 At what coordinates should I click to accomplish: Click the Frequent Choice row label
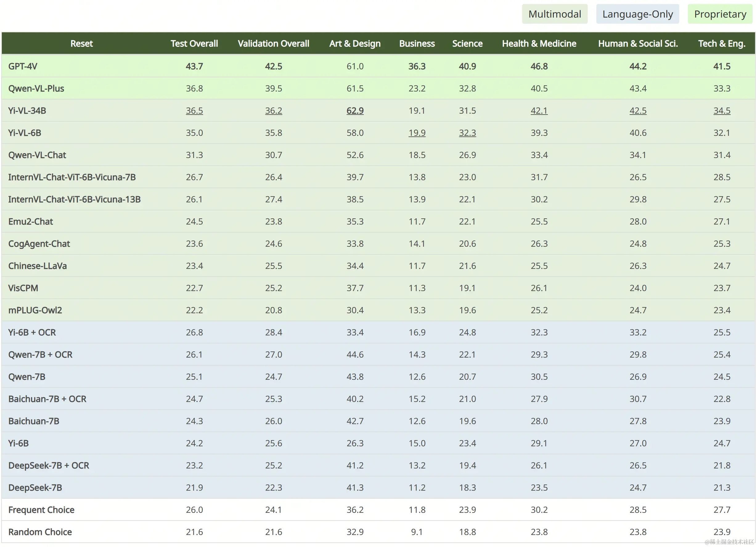[41, 510]
